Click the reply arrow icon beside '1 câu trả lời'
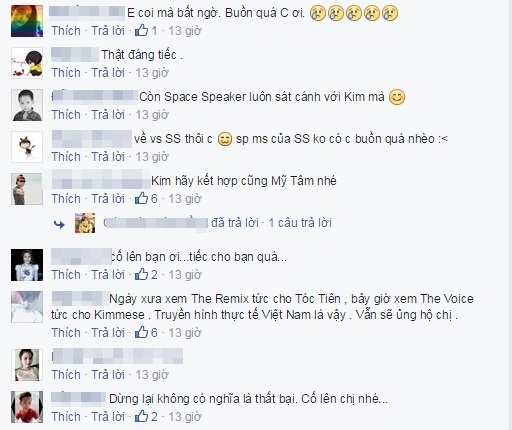The width and height of the screenshot is (512, 430). click(x=59, y=224)
